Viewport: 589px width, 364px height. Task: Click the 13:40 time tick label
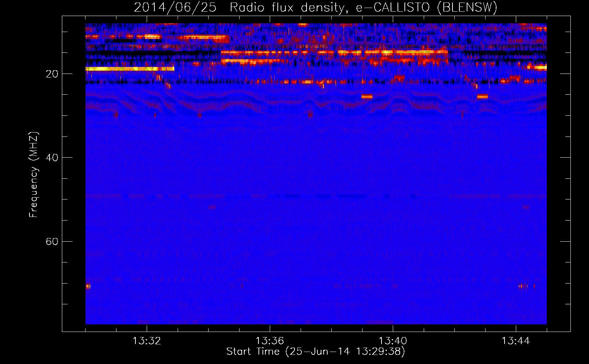[393, 341]
